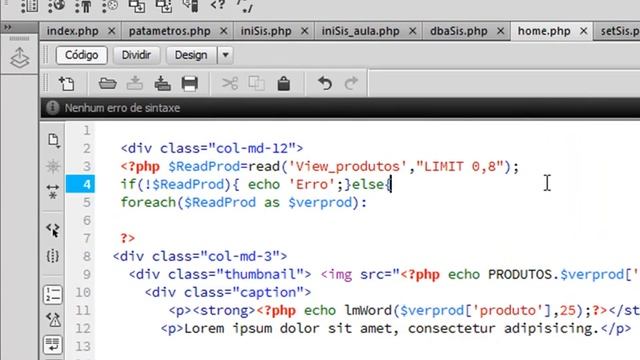Click the Collapse full tag icon

(x=53, y=191)
